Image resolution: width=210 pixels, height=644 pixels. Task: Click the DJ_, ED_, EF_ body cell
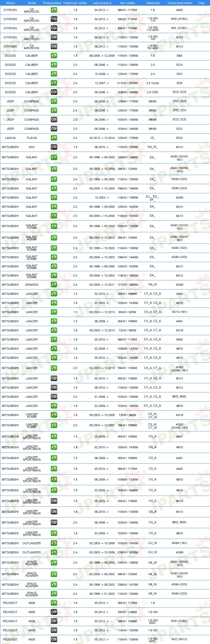153,198
